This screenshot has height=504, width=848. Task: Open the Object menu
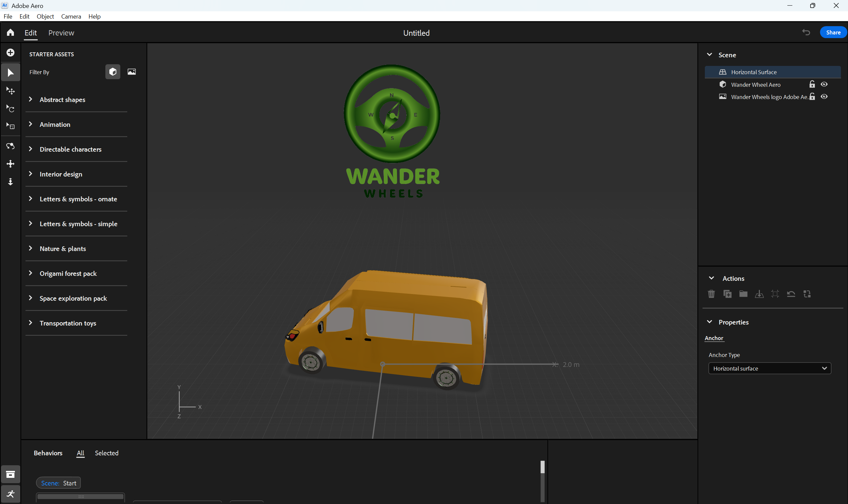click(45, 16)
